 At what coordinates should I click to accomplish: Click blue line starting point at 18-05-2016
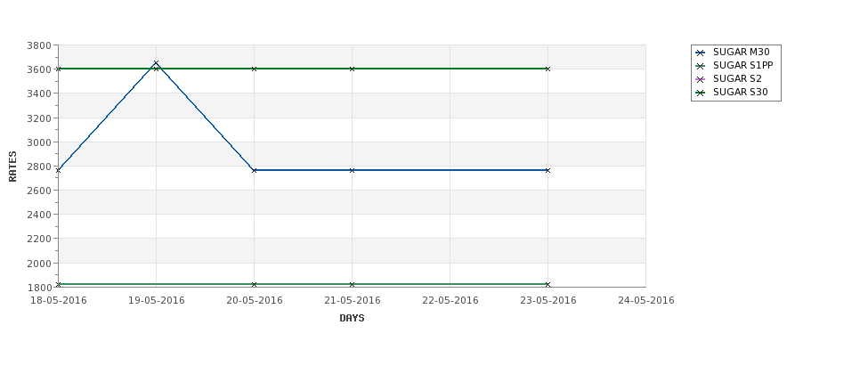click(x=59, y=170)
